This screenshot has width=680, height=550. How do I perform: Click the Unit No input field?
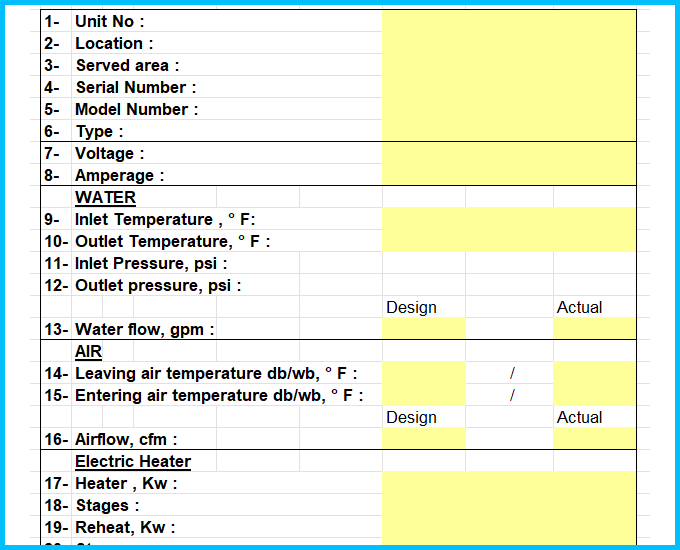[x=508, y=21]
